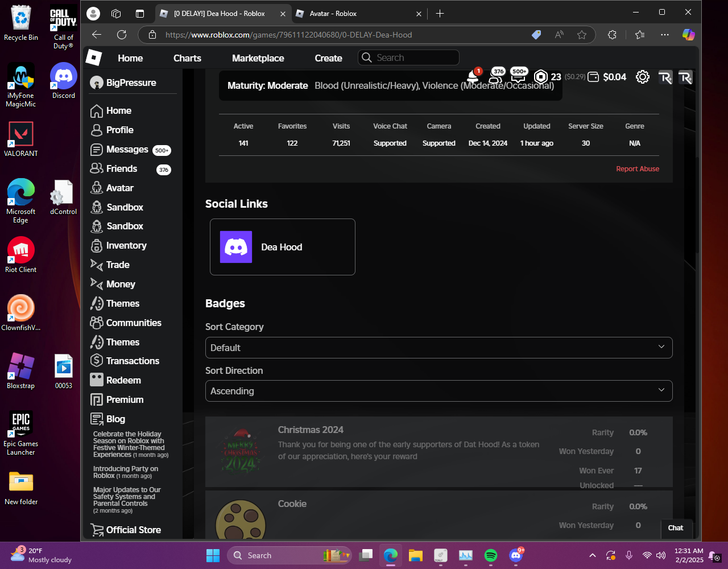
Task: Open Edge Copilot icon
Action: pos(689,35)
